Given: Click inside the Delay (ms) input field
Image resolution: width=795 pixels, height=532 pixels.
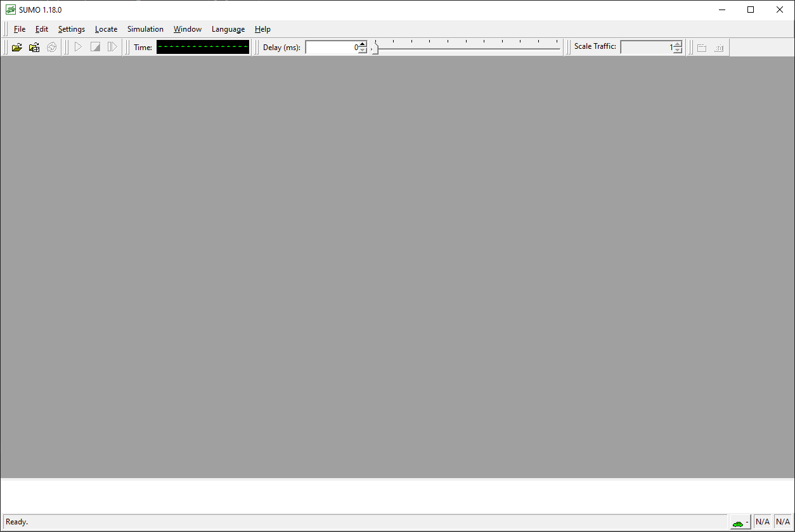Looking at the screenshot, I should (x=330, y=47).
